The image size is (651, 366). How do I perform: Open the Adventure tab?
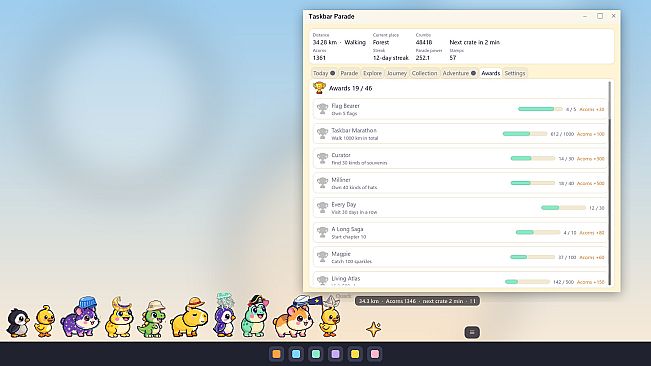[x=459, y=73]
